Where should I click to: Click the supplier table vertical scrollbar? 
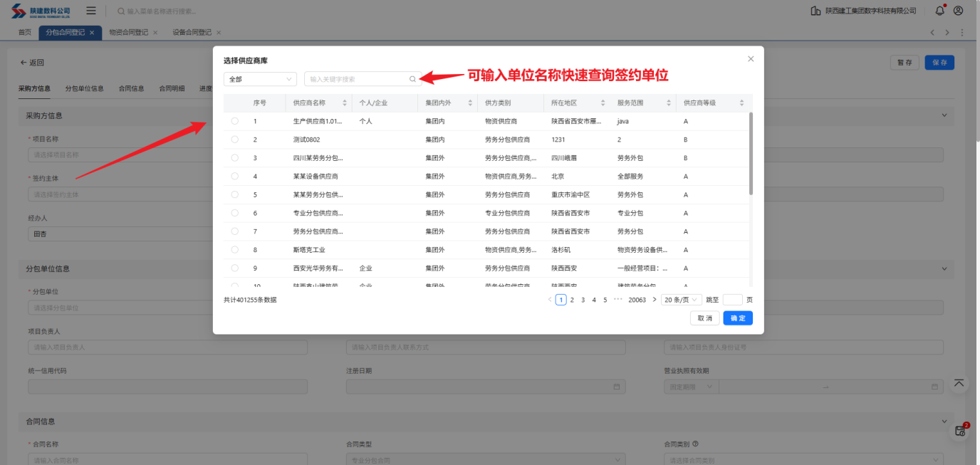click(x=751, y=153)
